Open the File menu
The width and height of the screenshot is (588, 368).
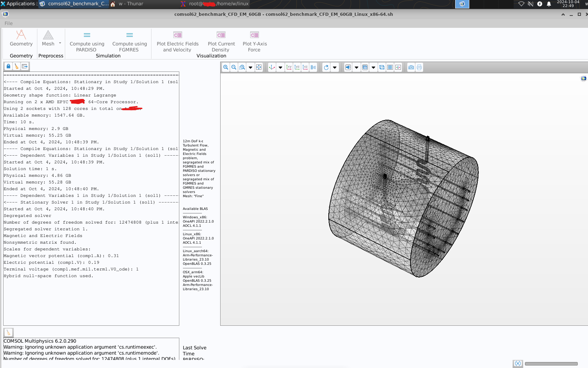pos(8,23)
